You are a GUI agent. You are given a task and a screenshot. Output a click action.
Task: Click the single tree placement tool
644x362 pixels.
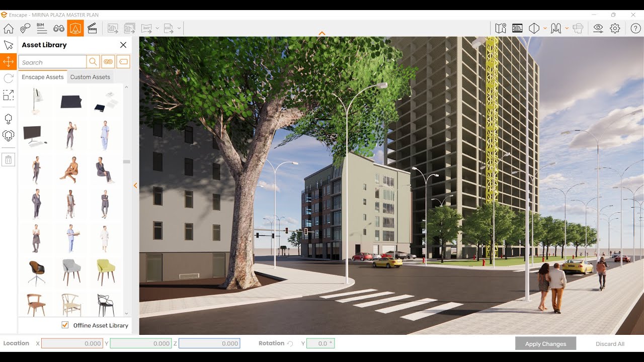pyautogui.click(x=9, y=119)
